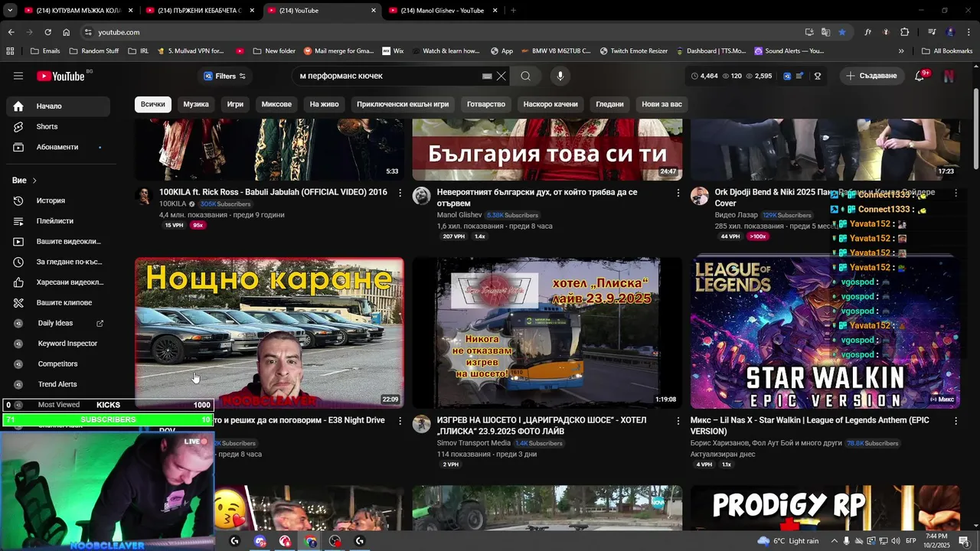Open a new browser tab with plus
Image resolution: width=980 pixels, height=551 pixels.
tap(513, 11)
